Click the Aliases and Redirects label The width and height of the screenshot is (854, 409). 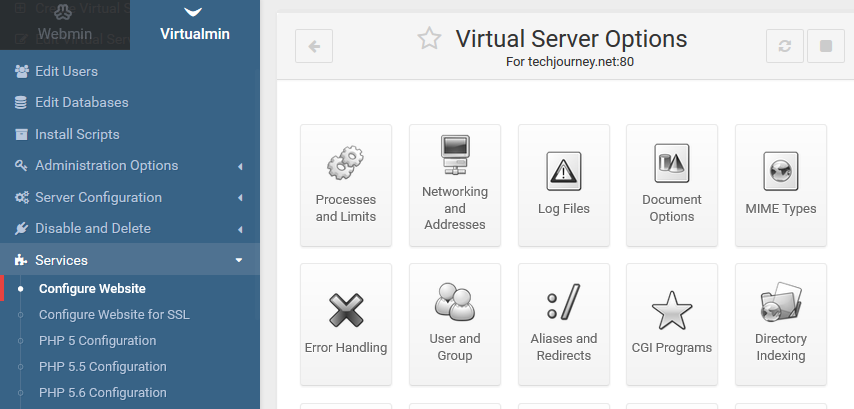[x=564, y=347]
